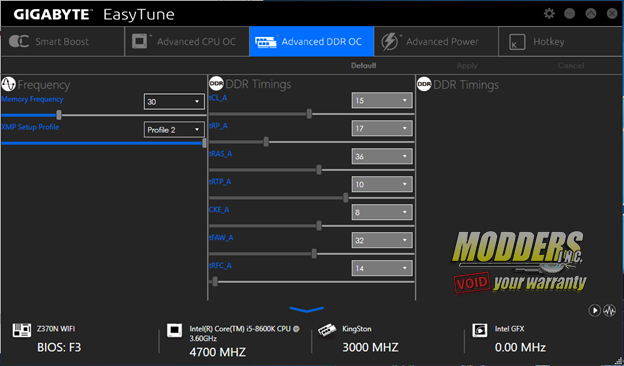The width and height of the screenshot is (624, 366).
Task: Expand the blue chevron panel arrow
Action: tap(306, 309)
